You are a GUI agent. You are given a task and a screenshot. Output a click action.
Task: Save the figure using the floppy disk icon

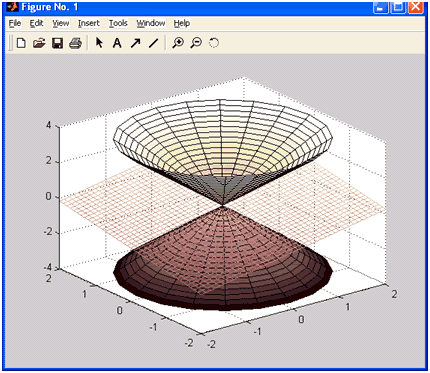(57, 43)
